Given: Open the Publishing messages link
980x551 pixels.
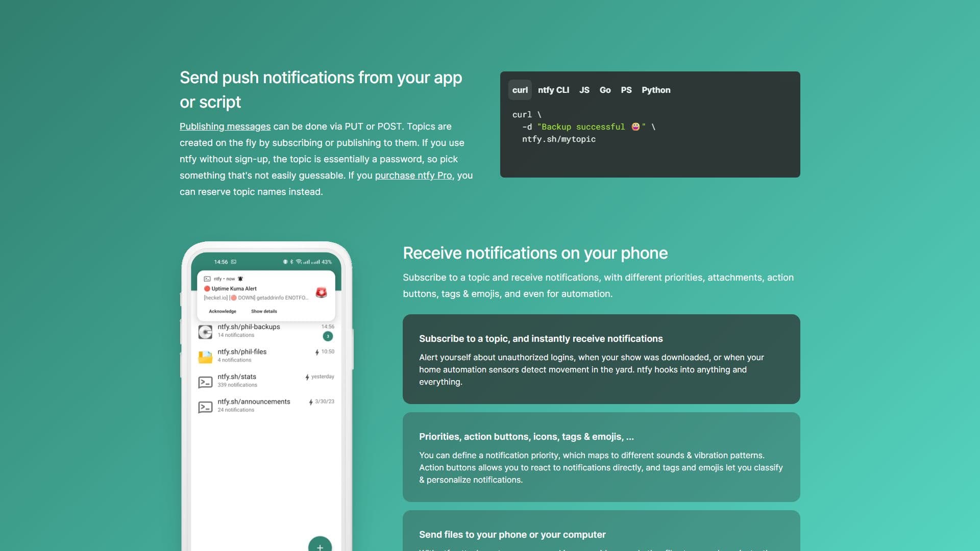Looking at the screenshot, I should tap(225, 127).
